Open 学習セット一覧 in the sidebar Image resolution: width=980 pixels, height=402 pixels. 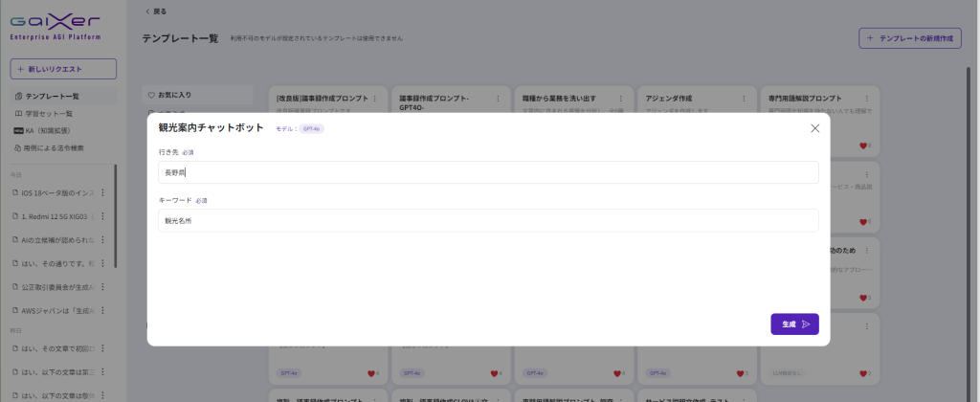(x=48, y=113)
